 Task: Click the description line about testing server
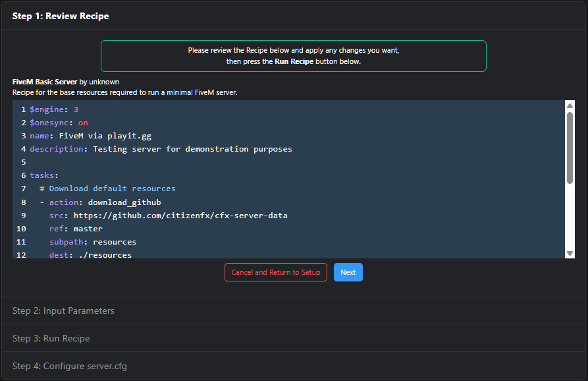[161, 149]
